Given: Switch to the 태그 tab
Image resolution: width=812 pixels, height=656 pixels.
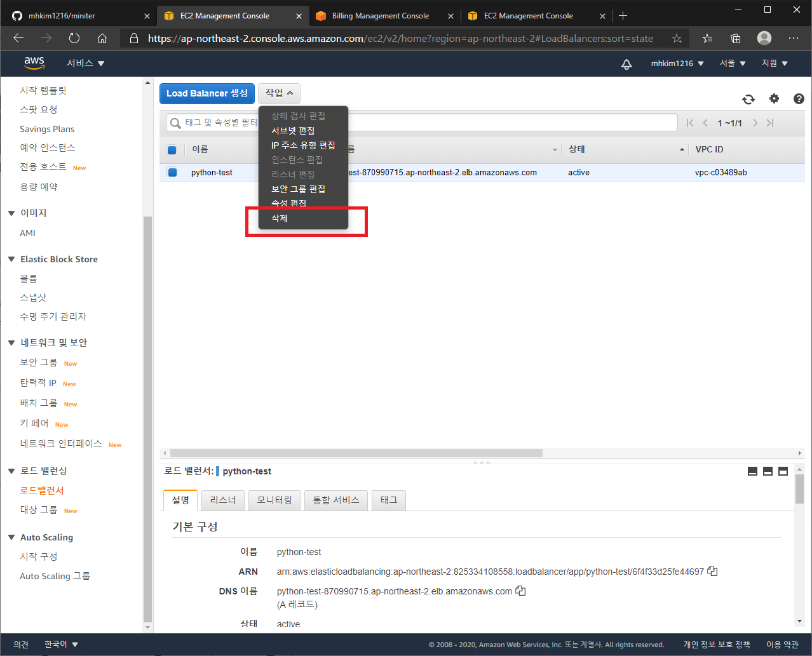Looking at the screenshot, I should pos(389,500).
